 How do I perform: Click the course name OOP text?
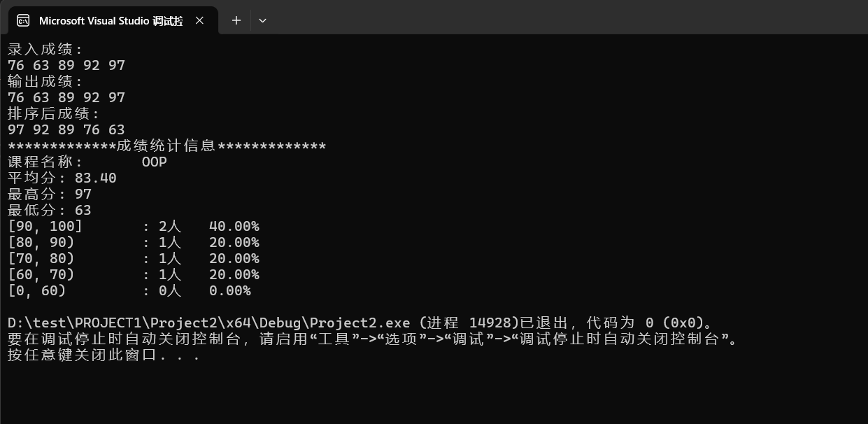click(155, 162)
